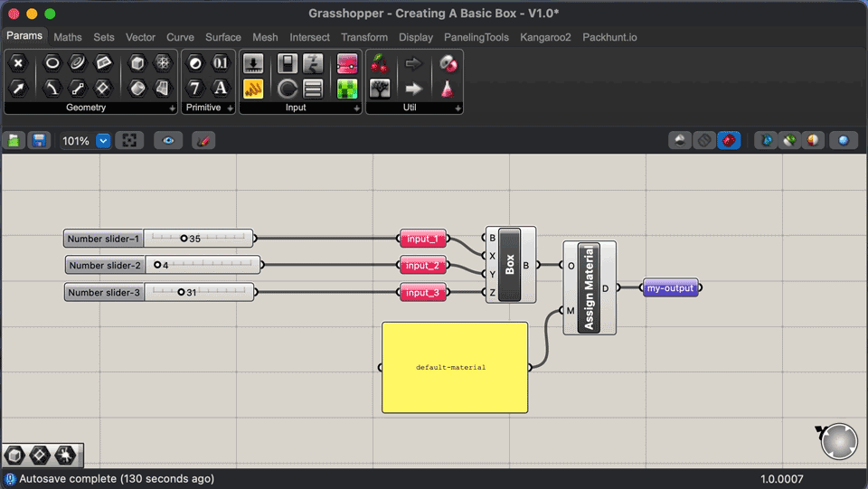Select the yellow Graph Mapper icon
This screenshot has height=489, width=868.
(253, 89)
